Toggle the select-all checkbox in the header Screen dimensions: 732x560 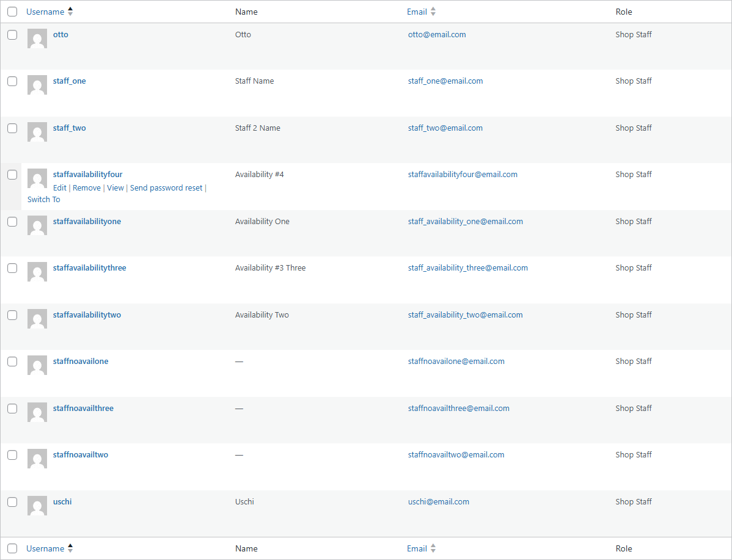(x=12, y=11)
